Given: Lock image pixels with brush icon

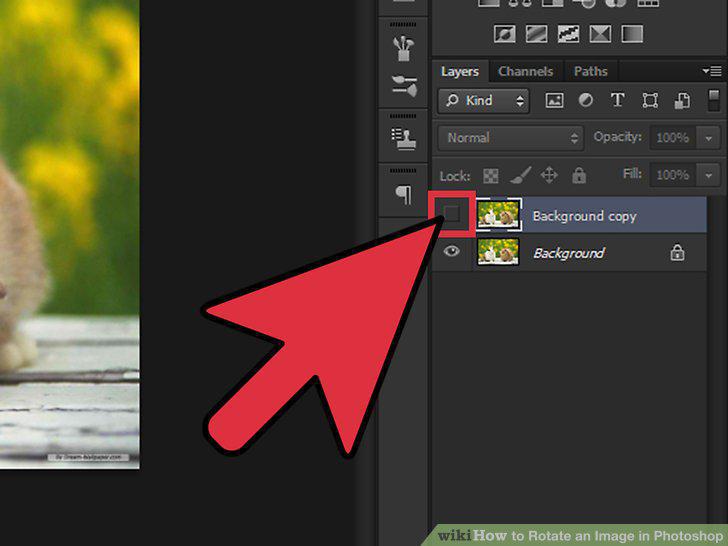Looking at the screenshot, I should 521,175.
